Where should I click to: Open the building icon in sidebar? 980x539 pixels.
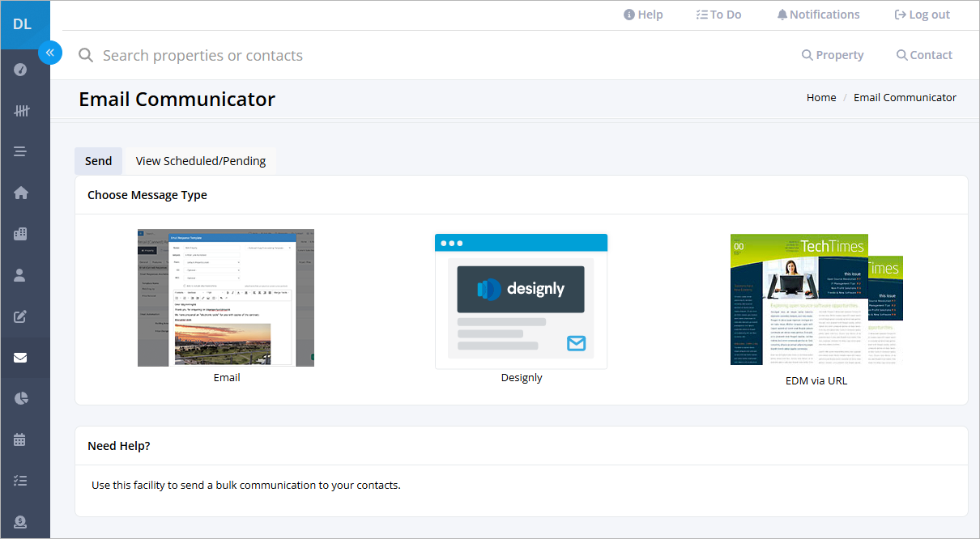(21, 234)
